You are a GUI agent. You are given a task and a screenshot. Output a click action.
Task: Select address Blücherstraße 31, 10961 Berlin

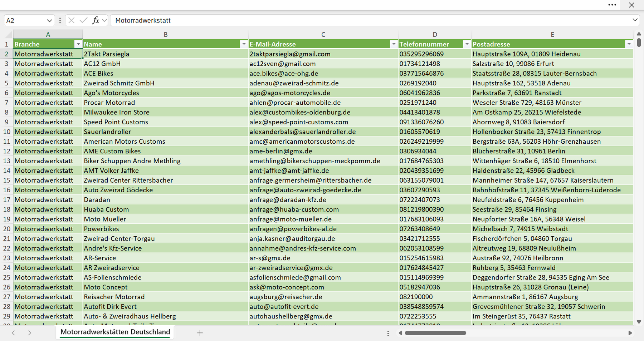[x=552, y=151]
